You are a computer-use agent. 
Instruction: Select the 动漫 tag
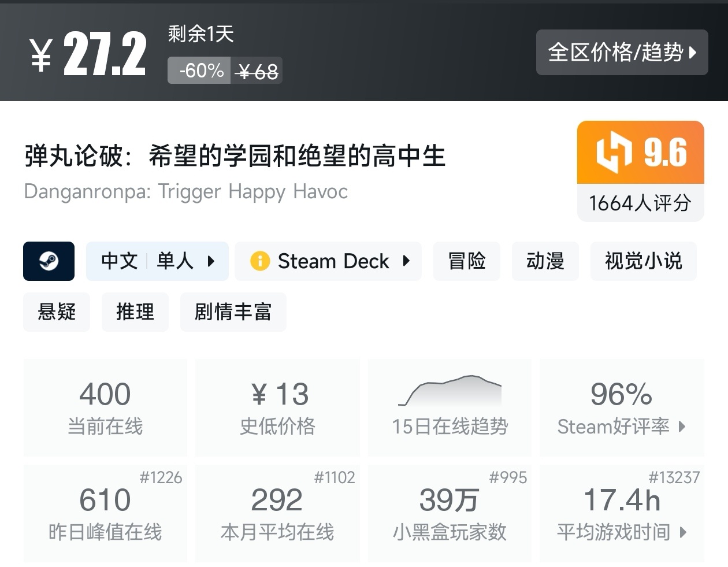pos(545,261)
